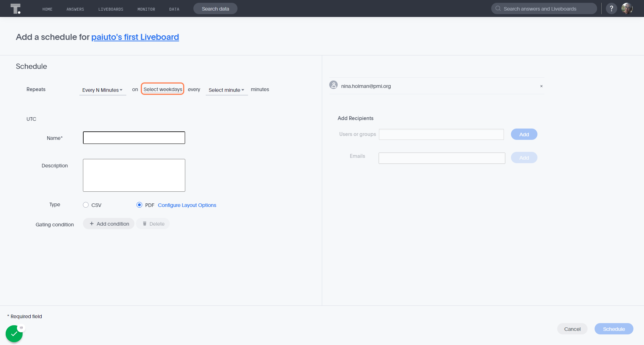The image size is (644, 345).
Task: Click Add condition button
Action: 109,224
